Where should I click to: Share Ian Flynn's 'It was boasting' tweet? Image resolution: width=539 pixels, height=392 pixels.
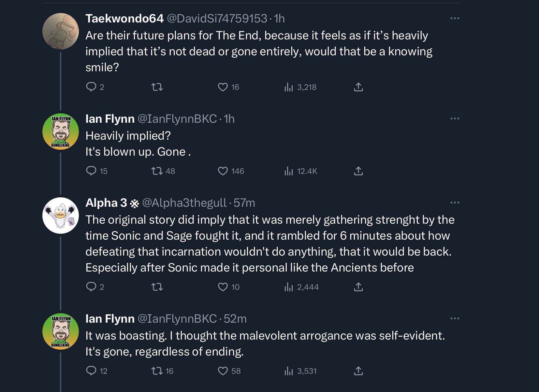(x=358, y=371)
